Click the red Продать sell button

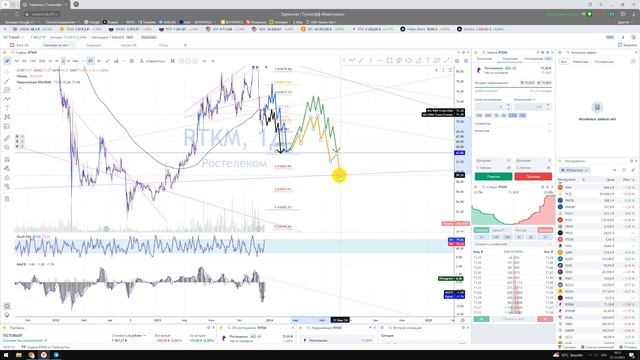pyautogui.click(x=533, y=176)
